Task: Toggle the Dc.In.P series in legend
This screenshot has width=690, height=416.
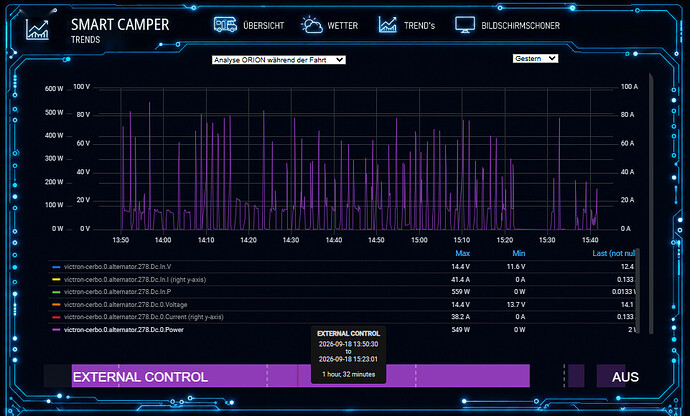Action: pos(117,291)
